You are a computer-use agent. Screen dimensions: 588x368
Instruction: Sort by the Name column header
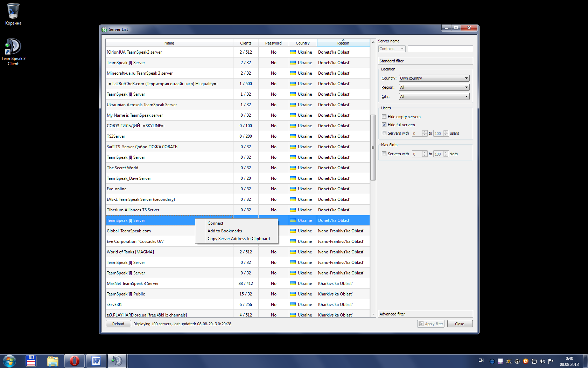pyautogui.click(x=169, y=43)
